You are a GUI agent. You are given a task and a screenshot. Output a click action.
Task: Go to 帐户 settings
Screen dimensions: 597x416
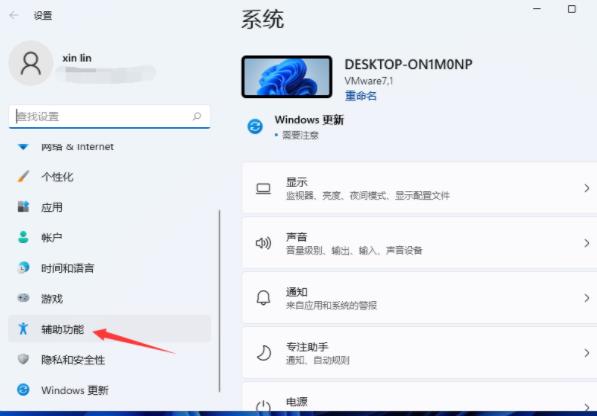[109, 238]
